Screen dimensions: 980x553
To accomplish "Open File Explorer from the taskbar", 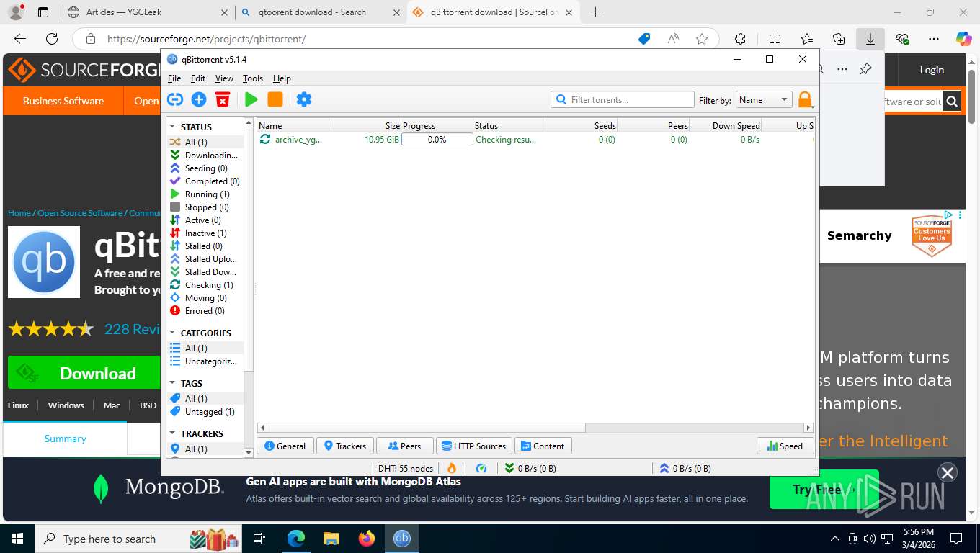I will tap(331, 539).
